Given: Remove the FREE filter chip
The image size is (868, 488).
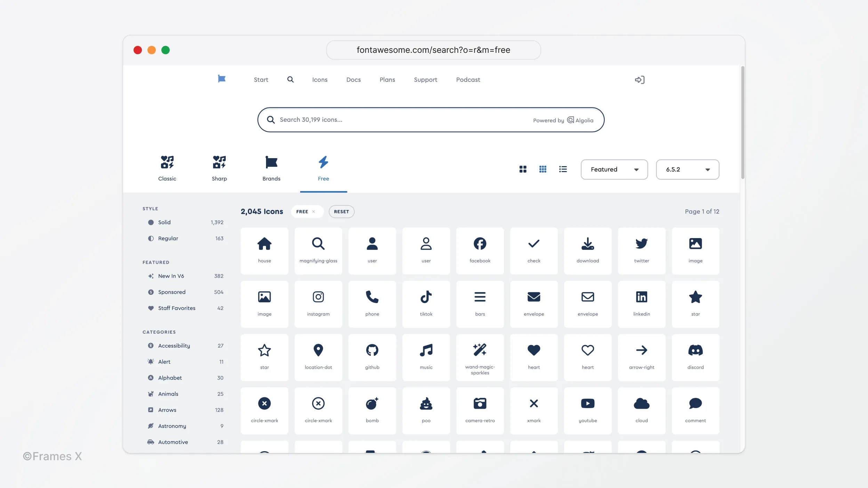Looking at the screenshot, I should (313, 212).
